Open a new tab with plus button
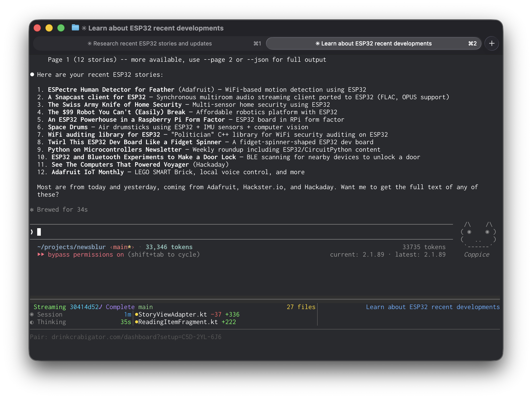Viewport: 532px width, 399px height. [491, 43]
